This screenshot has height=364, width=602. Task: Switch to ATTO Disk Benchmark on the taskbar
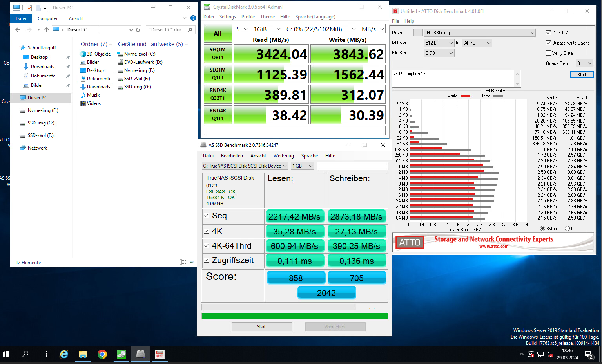[160, 354]
